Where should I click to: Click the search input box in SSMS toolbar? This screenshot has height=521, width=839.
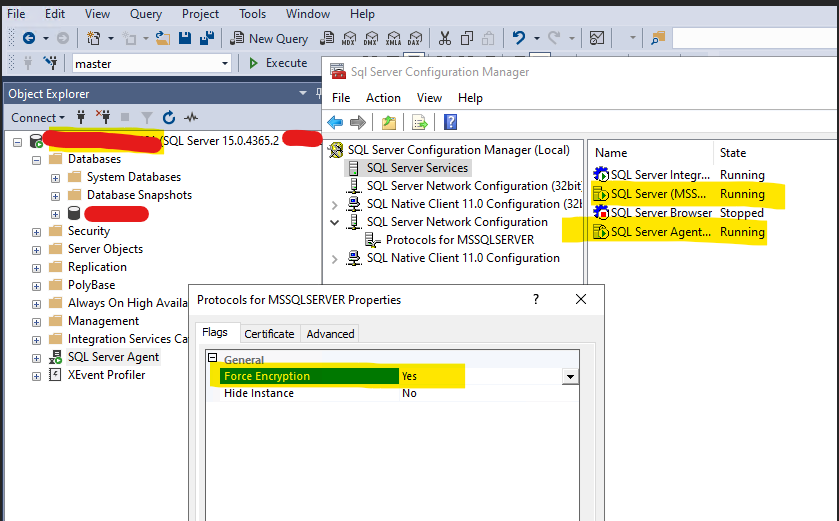tap(755, 38)
